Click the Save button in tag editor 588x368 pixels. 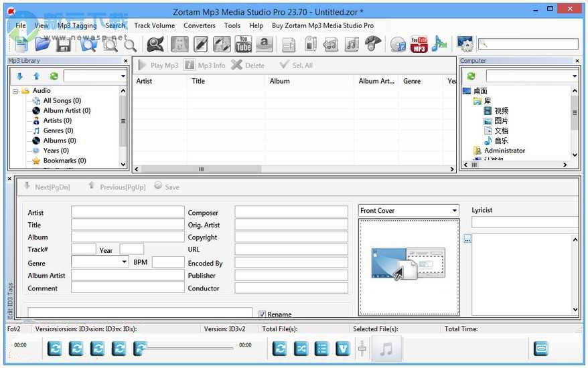point(167,187)
